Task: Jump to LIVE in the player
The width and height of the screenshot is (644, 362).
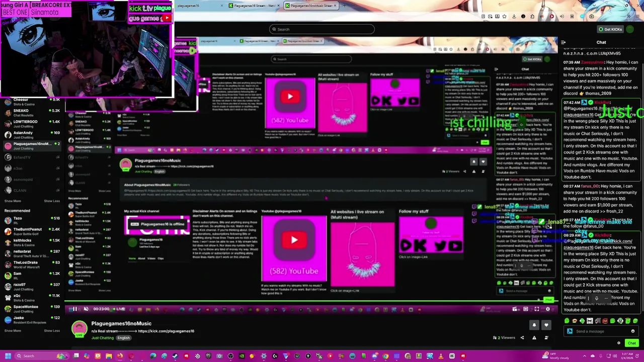Action: tap(119, 309)
